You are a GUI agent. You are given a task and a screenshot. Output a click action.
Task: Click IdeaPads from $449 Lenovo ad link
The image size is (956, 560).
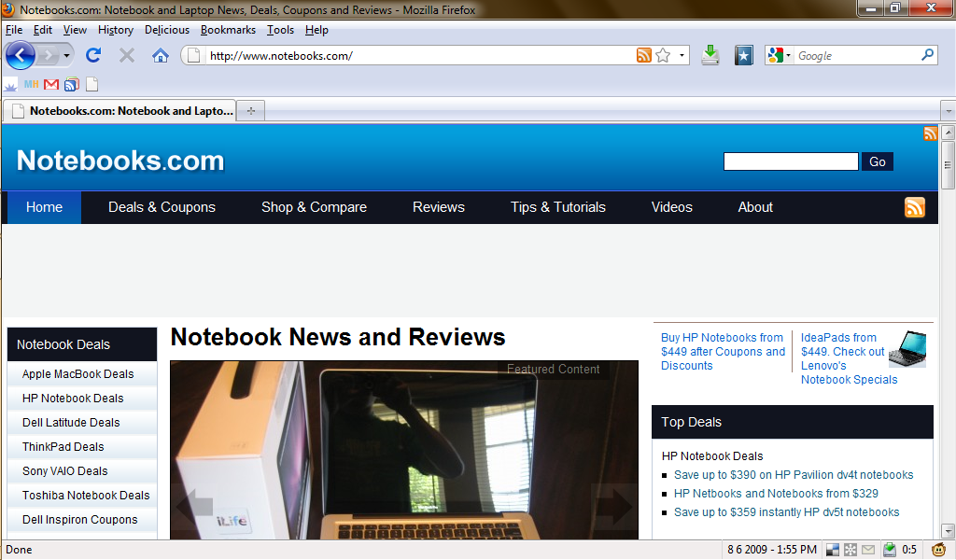tap(849, 358)
